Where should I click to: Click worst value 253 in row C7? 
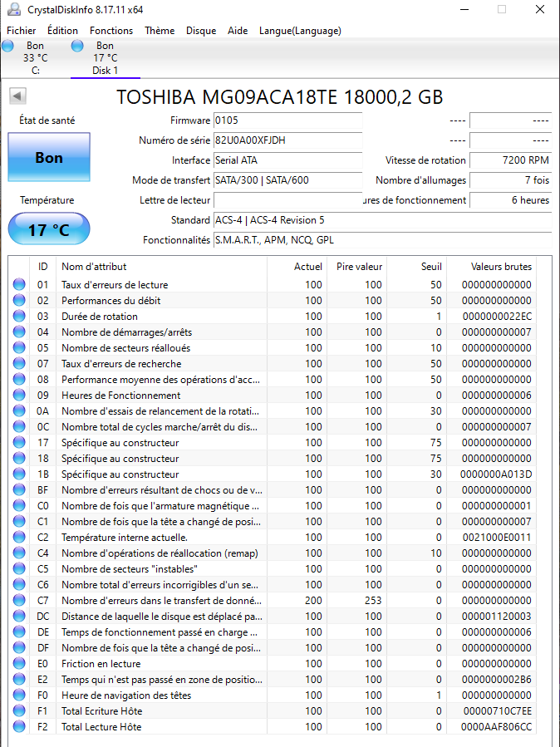pyautogui.click(x=373, y=600)
